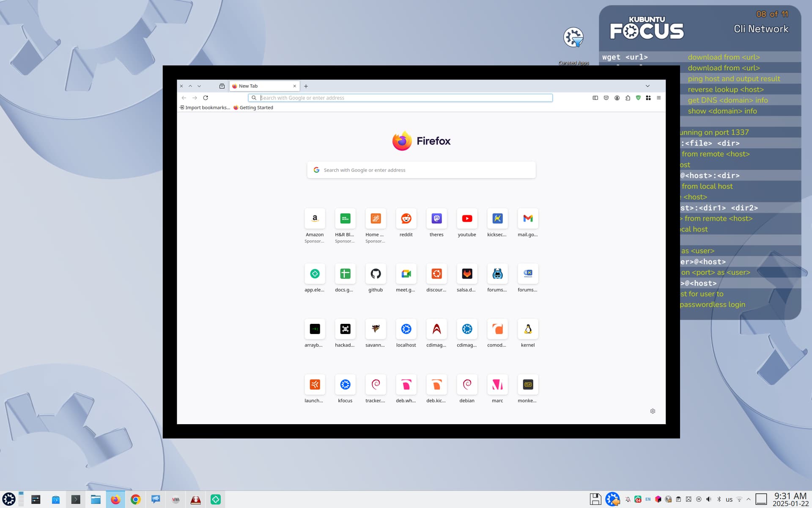This screenshot has height=508, width=812.
Task: Click Import bookmarks link
Action: [205, 108]
